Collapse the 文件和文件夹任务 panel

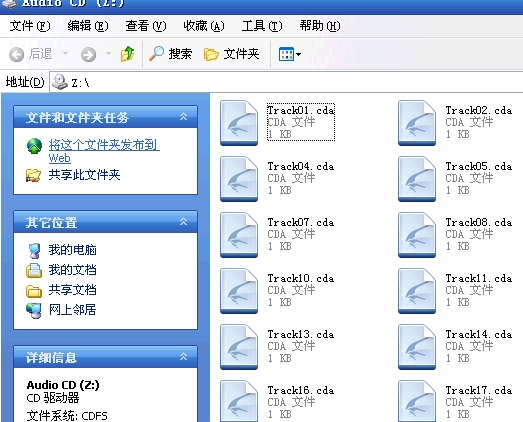click(x=183, y=117)
